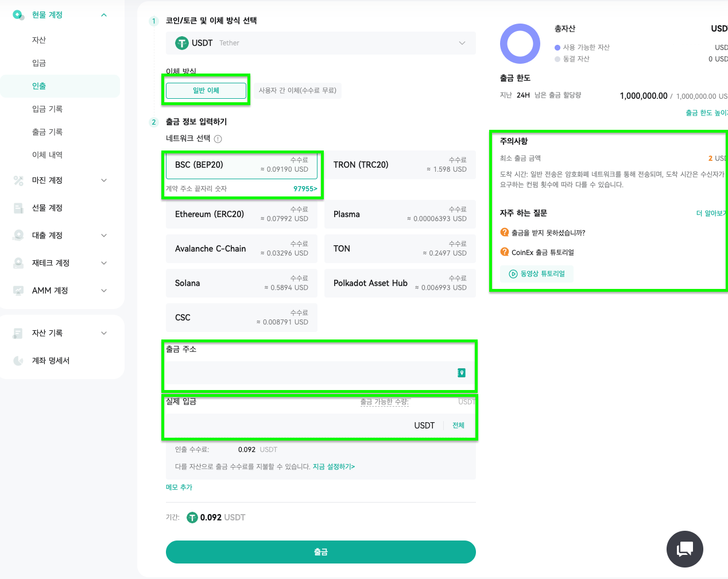Image resolution: width=728 pixels, height=579 pixels.
Task: Choose the TRON (TRC20) network
Action: click(400, 165)
